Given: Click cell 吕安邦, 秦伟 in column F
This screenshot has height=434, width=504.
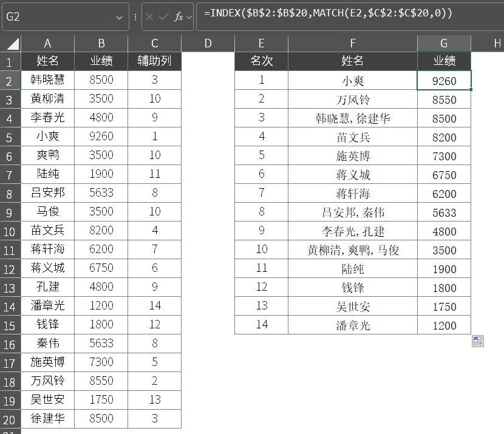Looking at the screenshot, I should 353,212.
